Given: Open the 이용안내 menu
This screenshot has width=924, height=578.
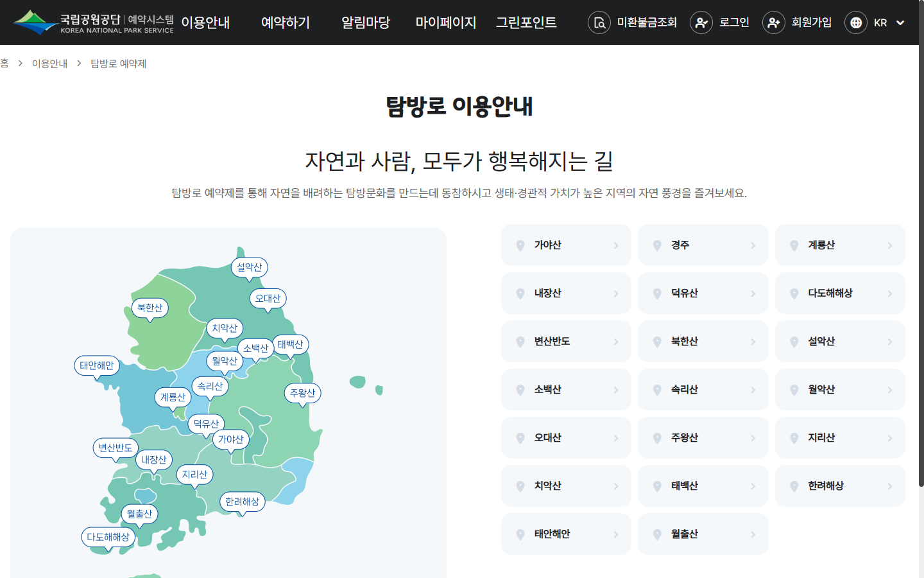Looking at the screenshot, I should (x=205, y=22).
